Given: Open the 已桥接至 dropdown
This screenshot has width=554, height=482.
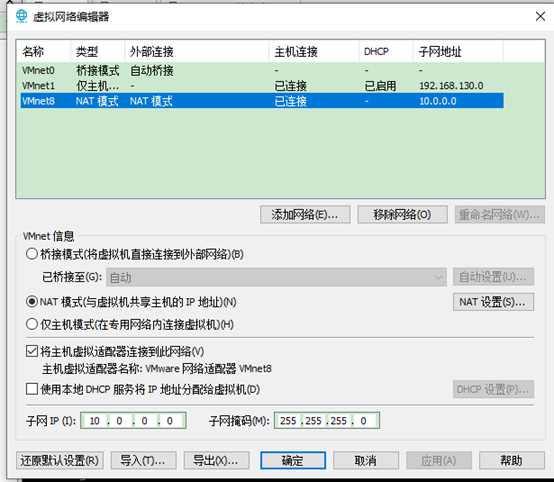Looking at the screenshot, I should 276,277.
